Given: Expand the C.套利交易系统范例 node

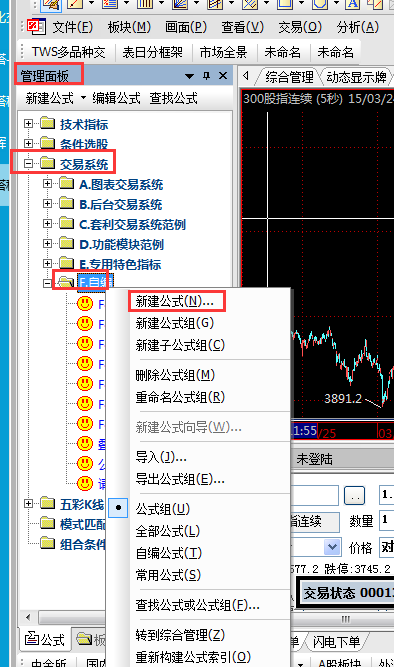Looking at the screenshot, I should point(48,223).
